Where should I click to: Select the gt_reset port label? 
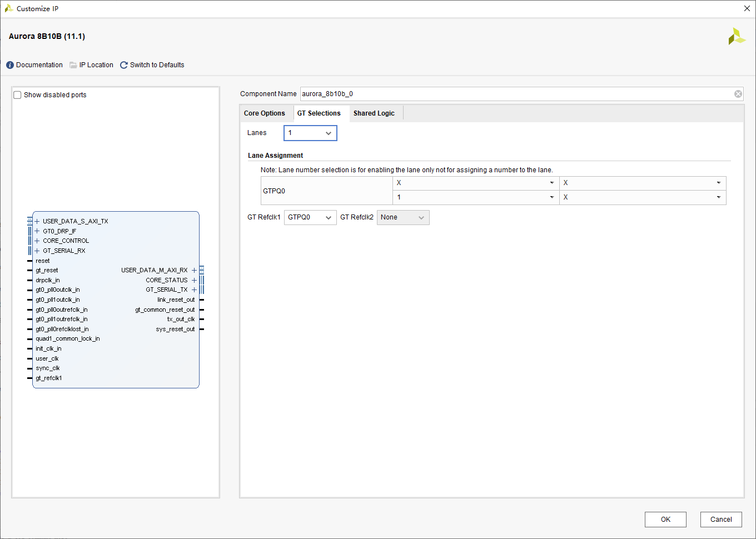pyautogui.click(x=47, y=270)
